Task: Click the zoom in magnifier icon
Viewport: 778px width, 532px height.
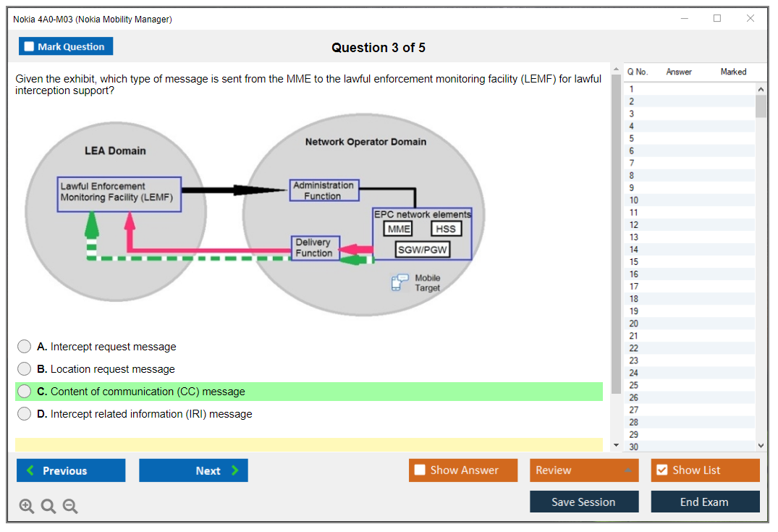Action: pyautogui.click(x=26, y=507)
